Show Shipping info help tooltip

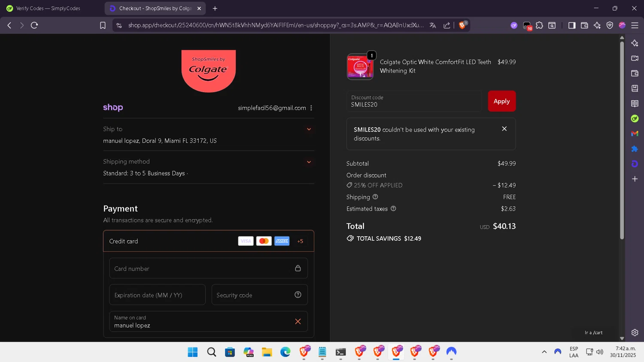tap(375, 197)
